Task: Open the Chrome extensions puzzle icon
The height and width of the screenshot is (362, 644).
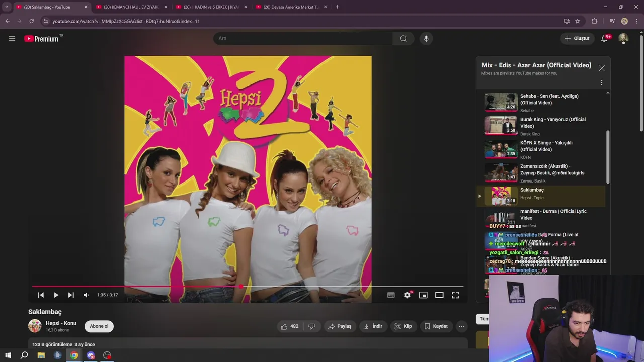Action: point(595,21)
